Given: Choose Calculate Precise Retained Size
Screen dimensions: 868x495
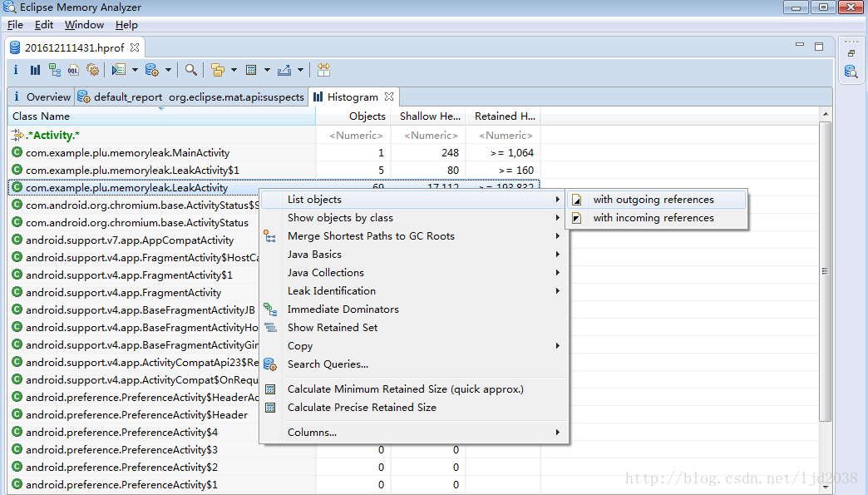Looking at the screenshot, I should [414, 408].
